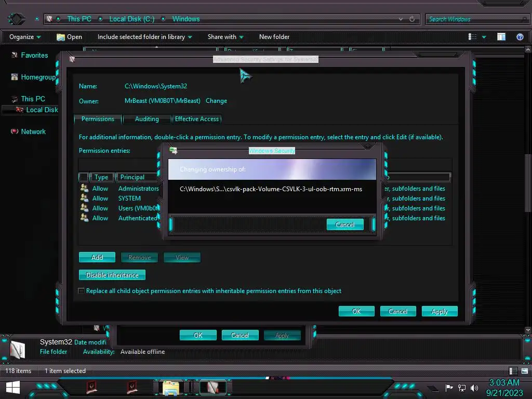
Task: Click the Change owner link
Action: [x=216, y=101]
